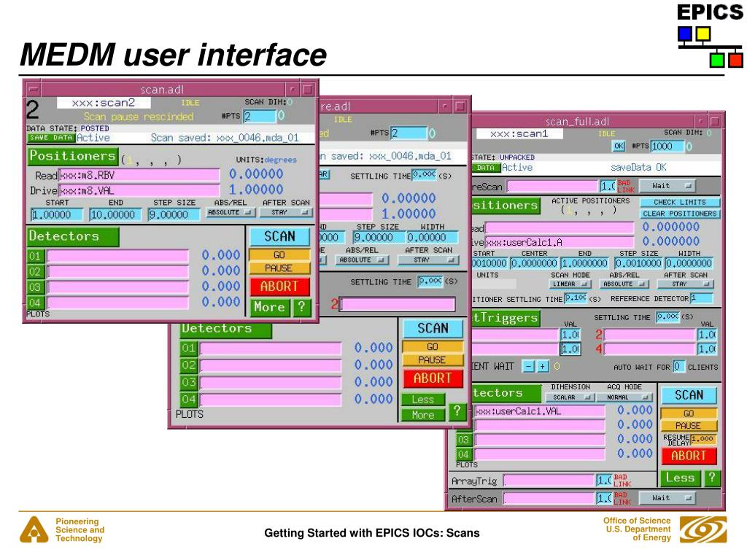Click OK button beside #PTS in scan_full.adl

pyautogui.click(x=619, y=146)
